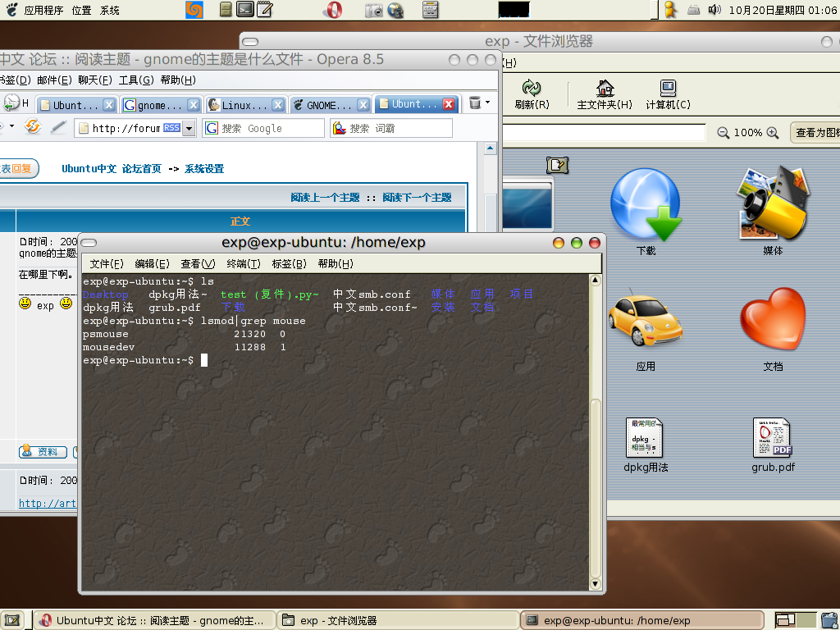Click the Opera reload icon
840x630 pixels.
tap(33, 126)
